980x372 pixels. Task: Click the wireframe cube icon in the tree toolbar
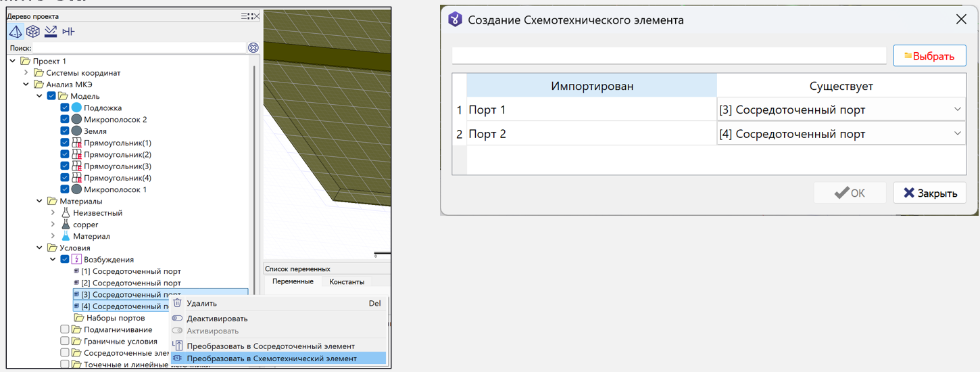pos(32,32)
